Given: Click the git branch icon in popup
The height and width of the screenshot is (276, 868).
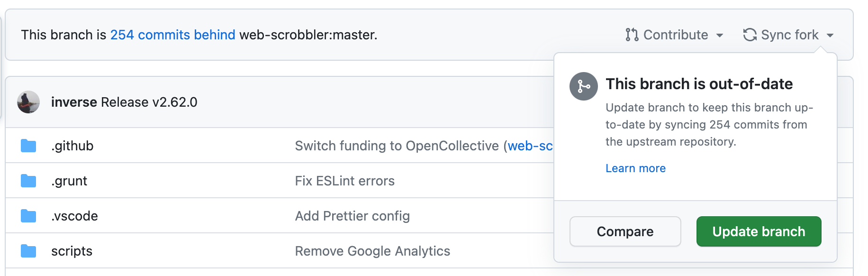Looking at the screenshot, I should 584,86.
